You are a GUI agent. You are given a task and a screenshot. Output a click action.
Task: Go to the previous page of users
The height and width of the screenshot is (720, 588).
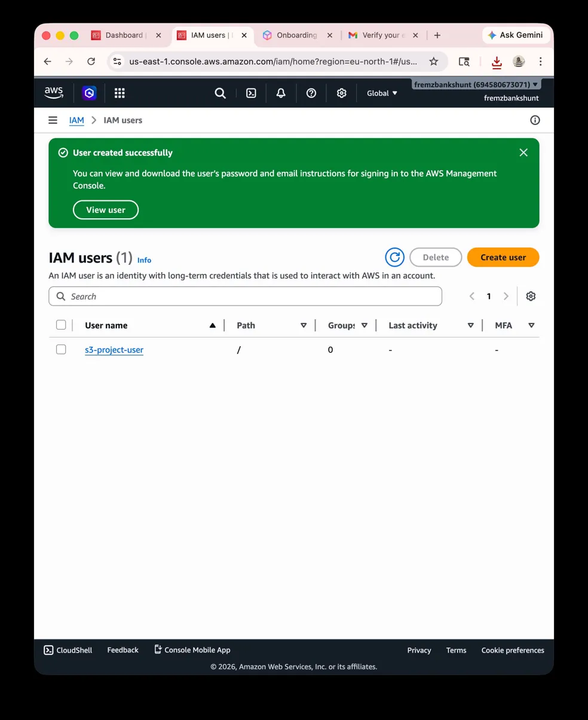(472, 296)
